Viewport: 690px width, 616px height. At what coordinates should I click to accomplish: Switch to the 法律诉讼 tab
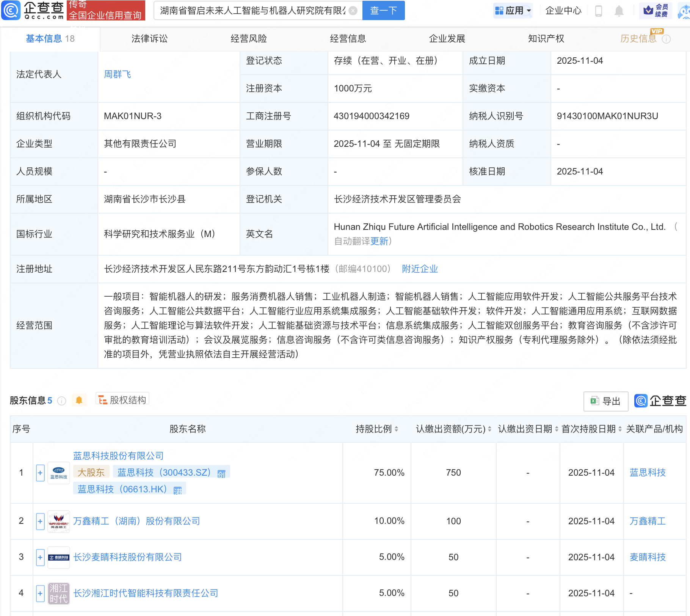coord(149,39)
